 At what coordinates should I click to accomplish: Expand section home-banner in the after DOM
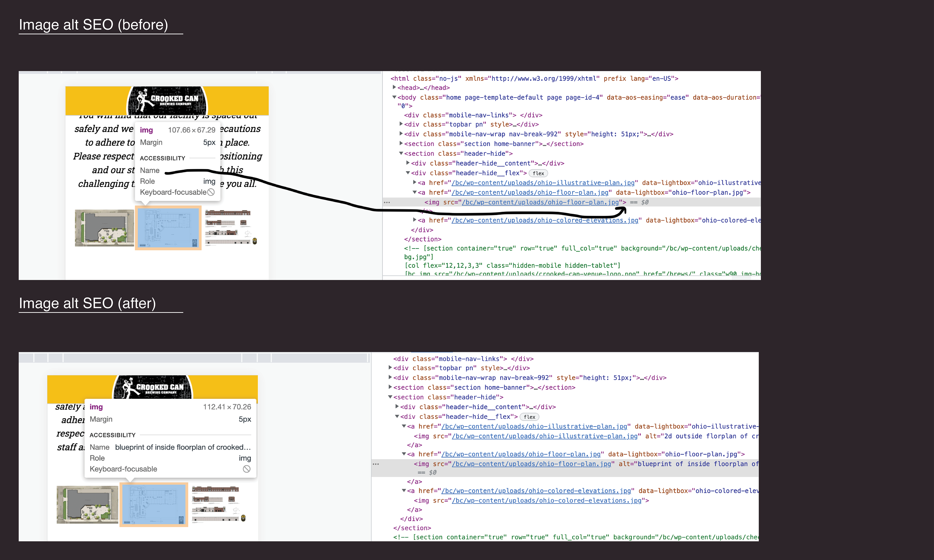click(x=390, y=387)
